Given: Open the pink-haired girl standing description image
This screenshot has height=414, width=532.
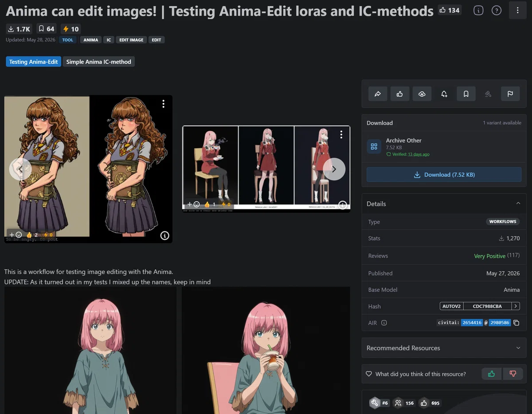Looking at the screenshot, I should click(x=90, y=350).
